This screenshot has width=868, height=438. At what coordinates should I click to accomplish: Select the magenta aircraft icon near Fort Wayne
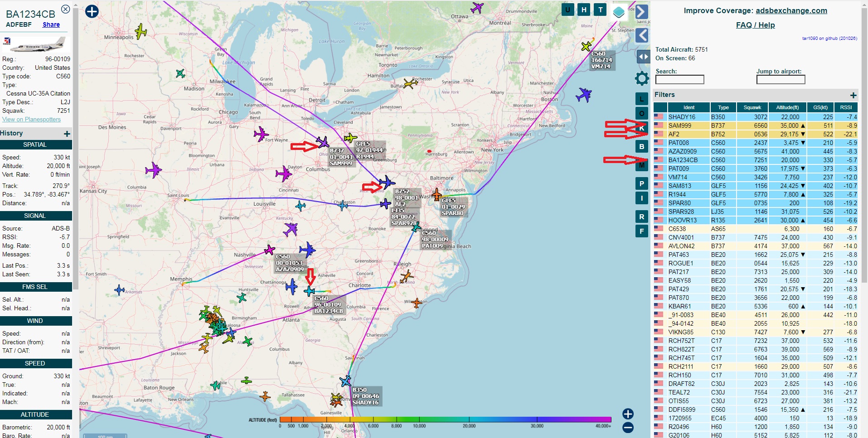coord(261,134)
